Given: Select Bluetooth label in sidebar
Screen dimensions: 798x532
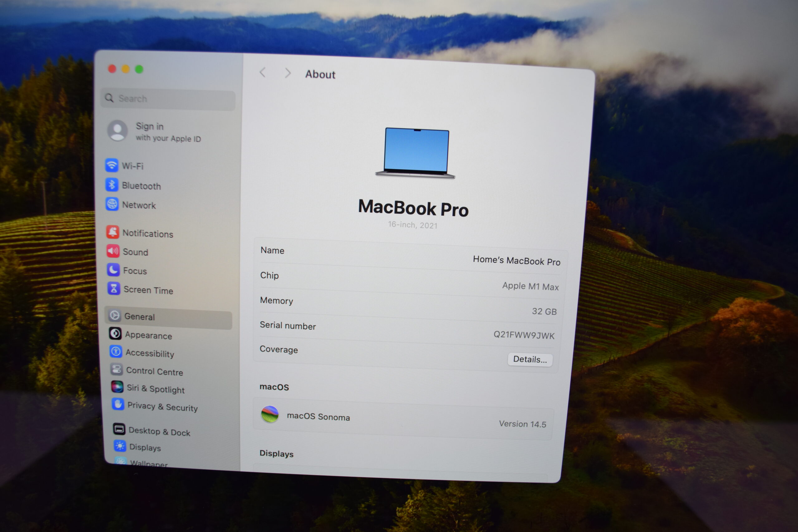Looking at the screenshot, I should point(142,186).
